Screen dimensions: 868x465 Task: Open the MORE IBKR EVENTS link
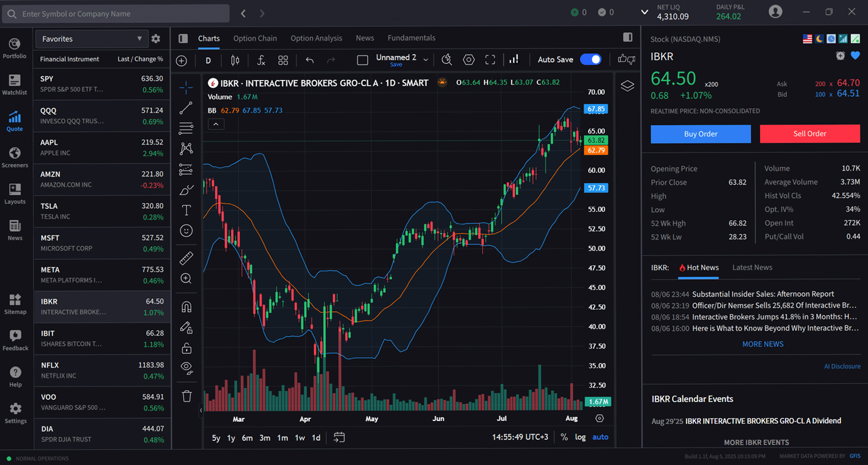pyautogui.click(x=756, y=443)
